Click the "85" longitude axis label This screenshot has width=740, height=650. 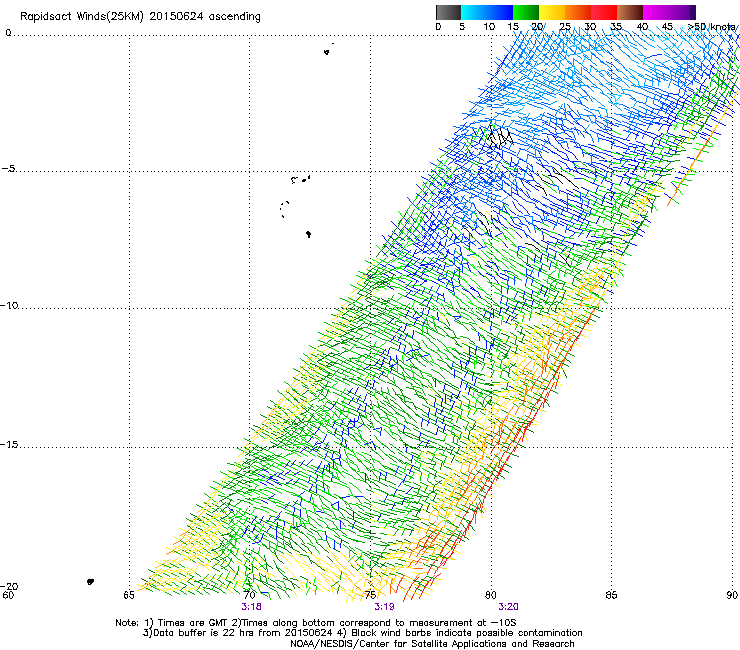point(611,595)
